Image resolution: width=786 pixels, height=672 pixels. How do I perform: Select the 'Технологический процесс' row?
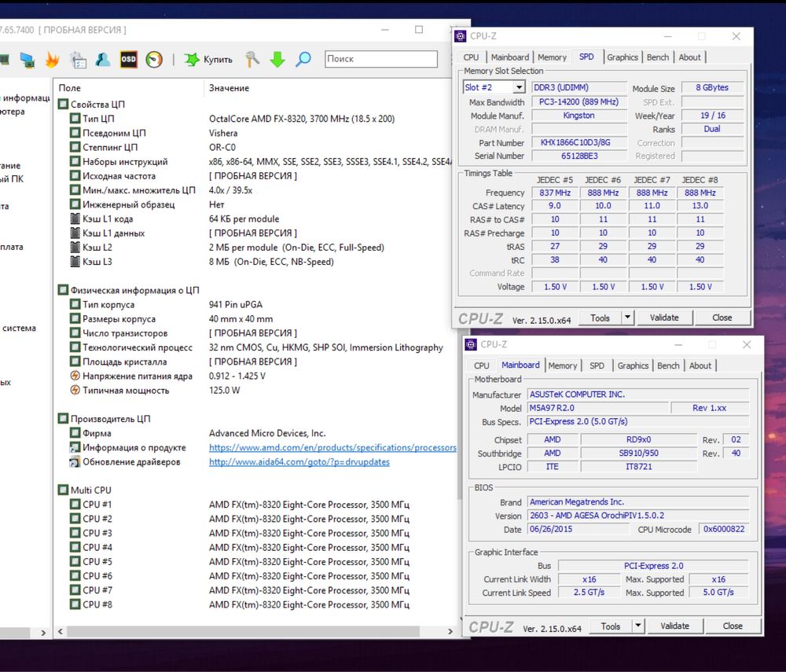click(x=255, y=347)
